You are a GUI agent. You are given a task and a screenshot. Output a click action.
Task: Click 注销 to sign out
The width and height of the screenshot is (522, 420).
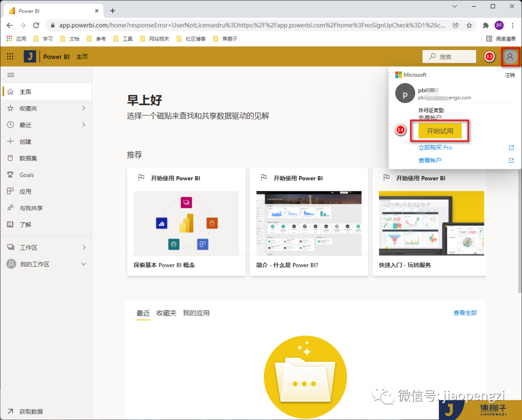[x=510, y=75]
